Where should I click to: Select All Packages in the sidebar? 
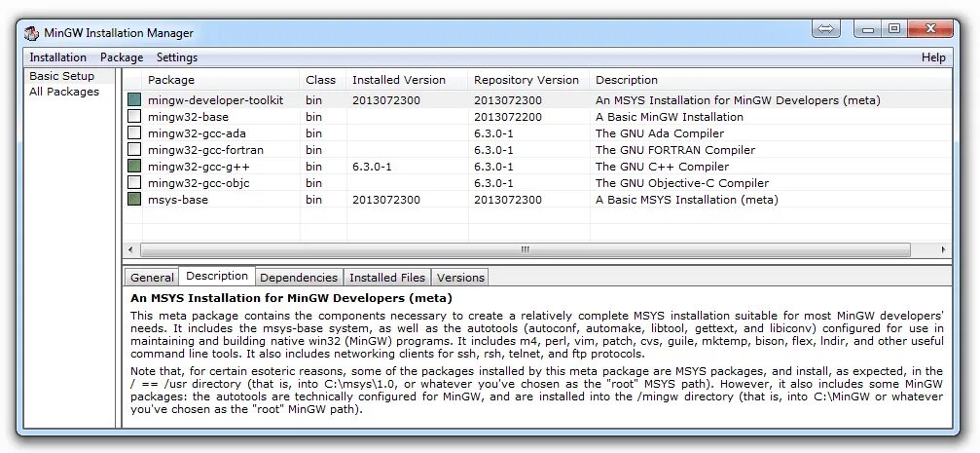coord(64,92)
